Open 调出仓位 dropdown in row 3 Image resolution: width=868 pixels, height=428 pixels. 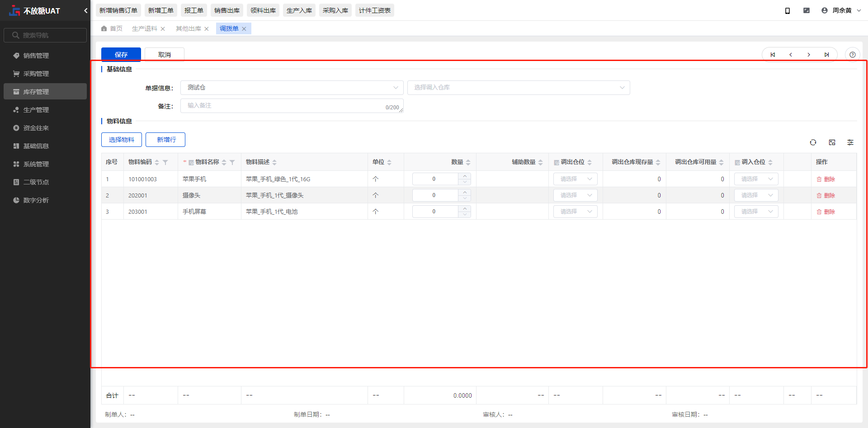pos(576,212)
